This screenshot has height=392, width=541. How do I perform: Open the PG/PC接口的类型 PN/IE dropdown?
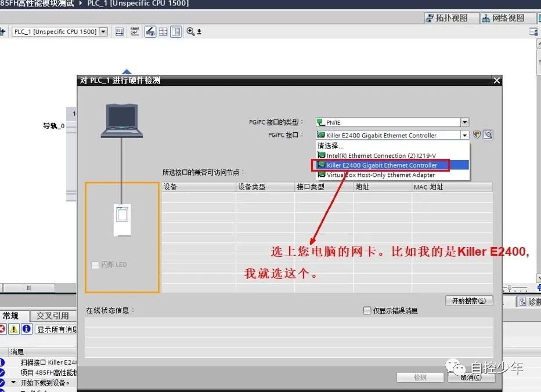tap(464, 122)
